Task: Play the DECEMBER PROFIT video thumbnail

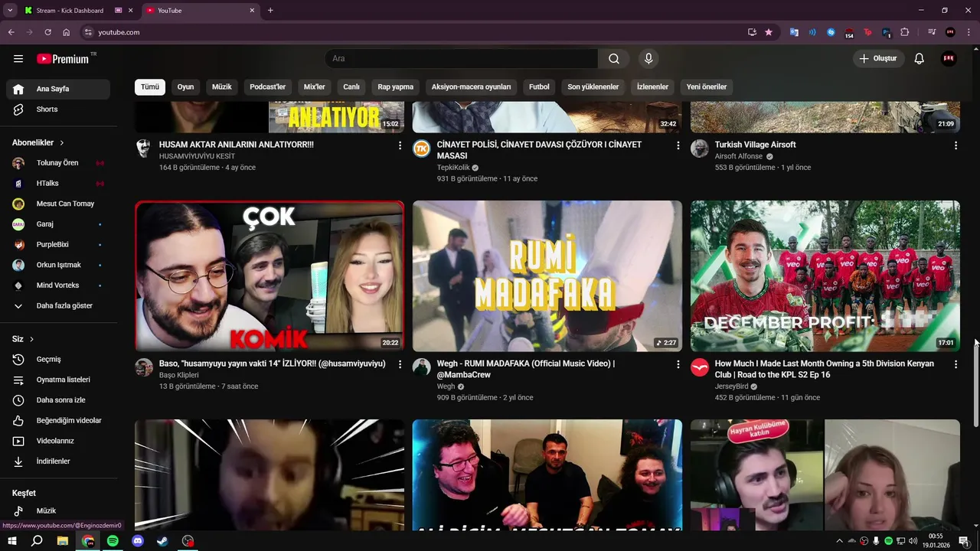Action: coord(825,276)
